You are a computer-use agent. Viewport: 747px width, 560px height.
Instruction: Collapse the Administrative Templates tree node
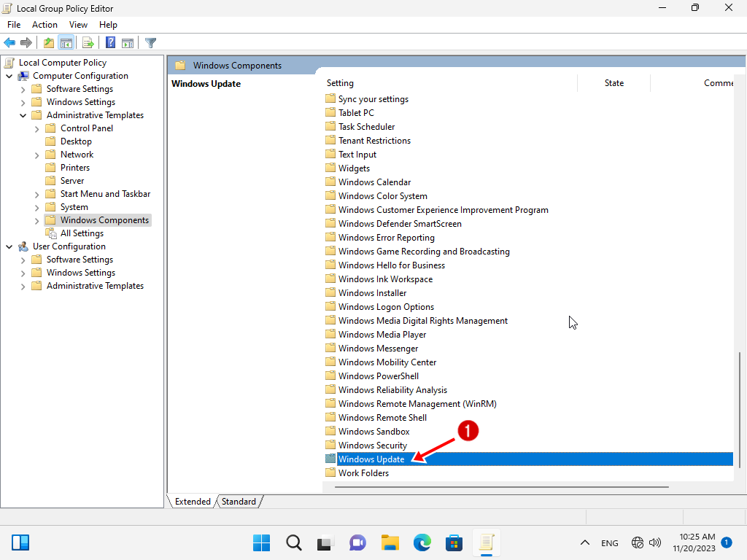[23, 115]
